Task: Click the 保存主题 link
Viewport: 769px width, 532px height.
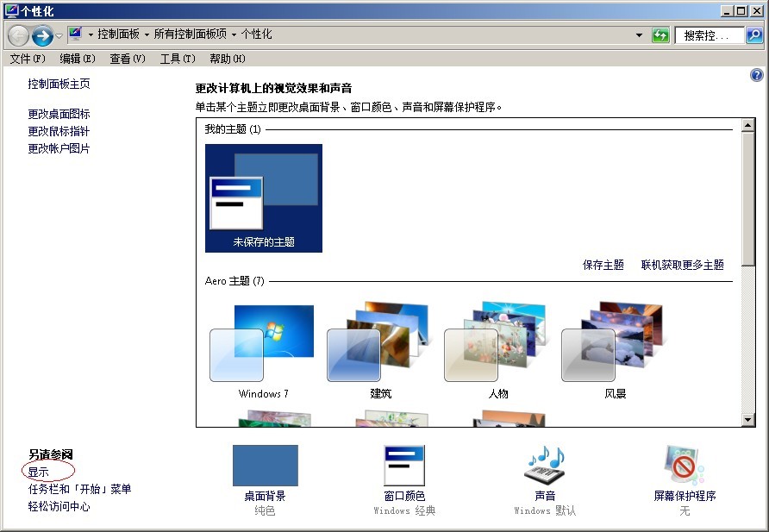Action: tap(603, 265)
